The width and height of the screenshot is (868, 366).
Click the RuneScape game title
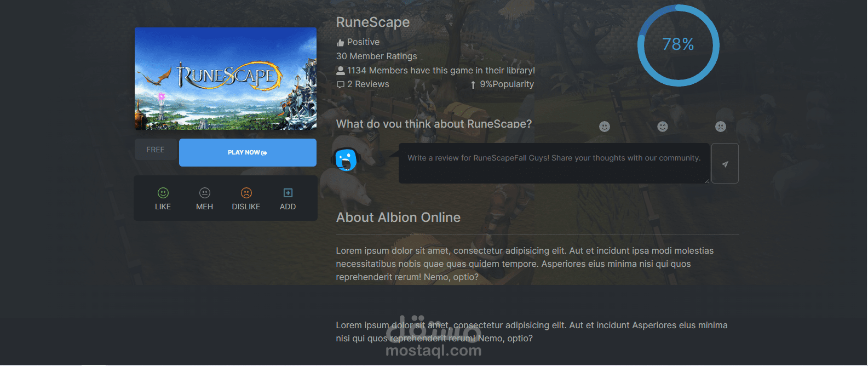coord(373,22)
